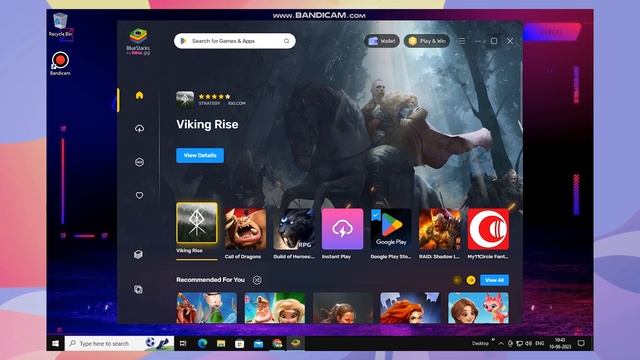Select the Call of Dragons game tile
Image resolution: width=640 pixels, height=360 pixels.
(245, 229)
